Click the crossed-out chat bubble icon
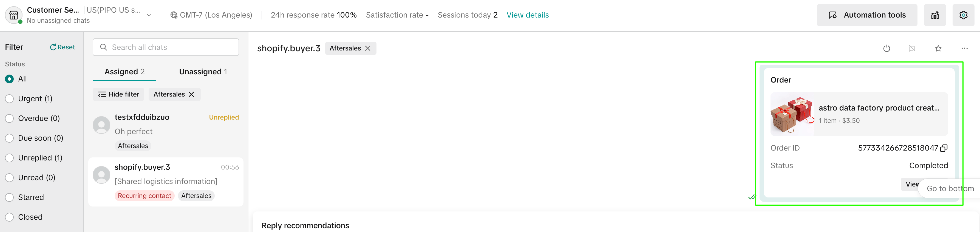Image resolution: width=980 pixels, height=232 pixels. coord(912,48)
